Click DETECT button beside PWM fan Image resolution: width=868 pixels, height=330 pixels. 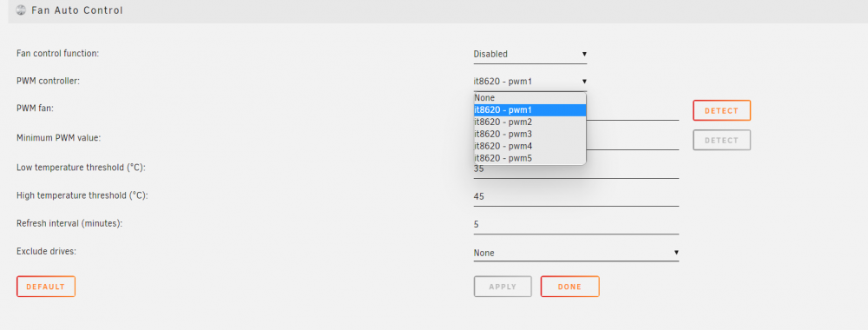tap(721, 111)
